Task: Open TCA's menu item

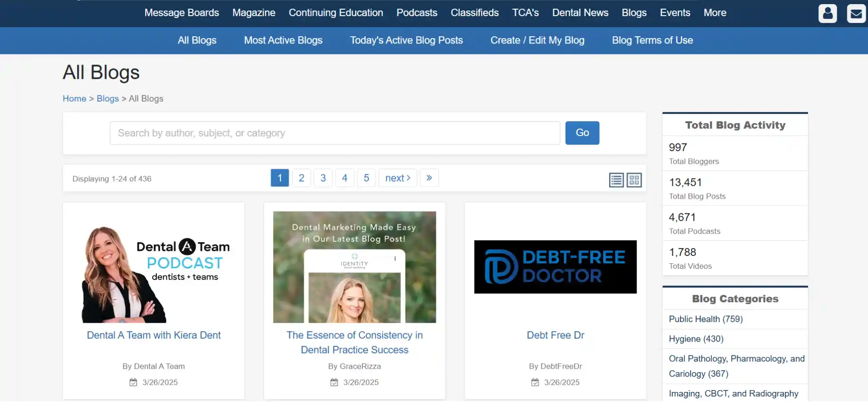Action: (x=526, y=13)
